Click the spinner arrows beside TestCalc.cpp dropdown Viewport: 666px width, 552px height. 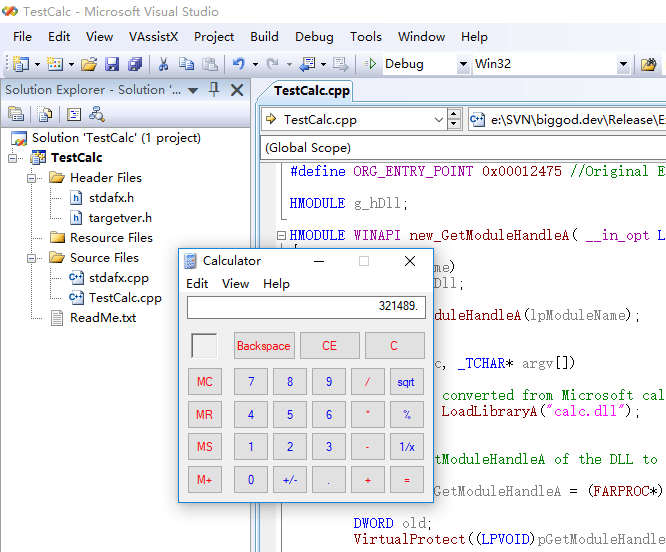454,119
